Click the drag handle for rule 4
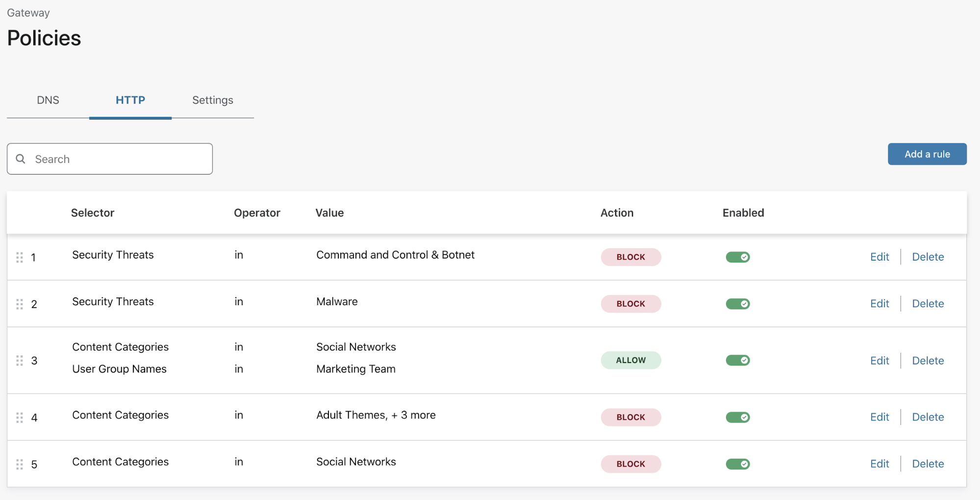This screenshot has width=980, height=500. [x=20, y=418]
